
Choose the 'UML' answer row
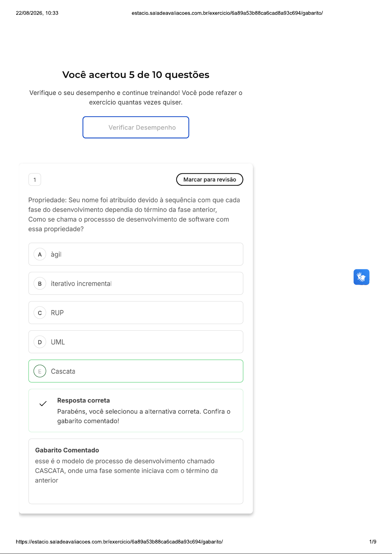pos(136,342)
